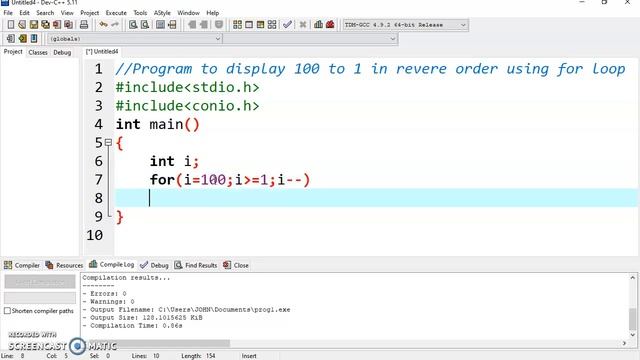Open the Project menu
Image resolution: width=640 pixels, height=360 pixels.
point(89,13)
